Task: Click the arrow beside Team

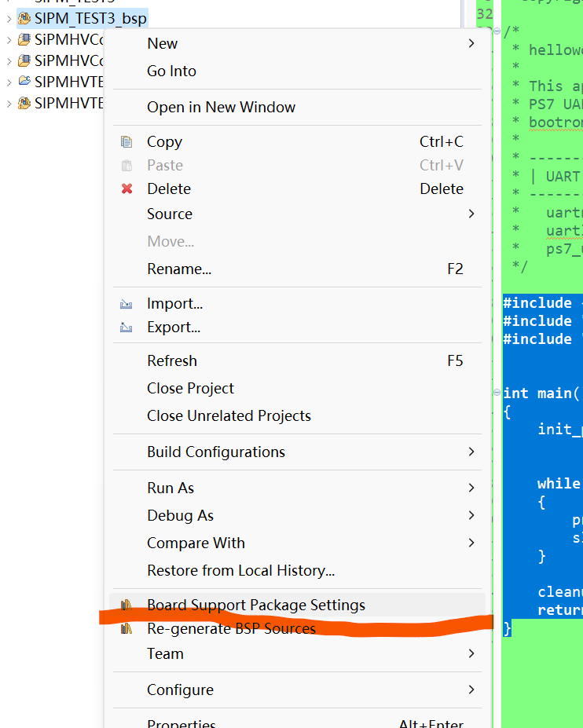Action: coord(471,653)
